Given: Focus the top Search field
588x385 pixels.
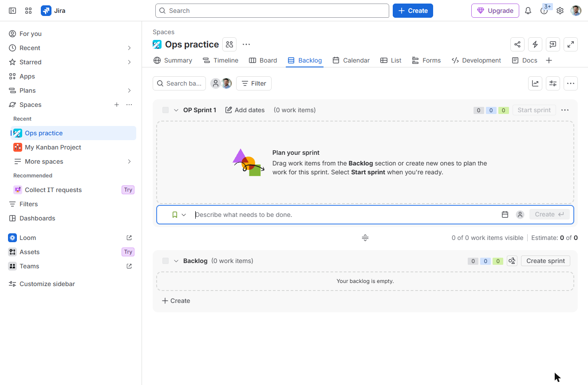Looking at the screenshot, I should (x=272, y=11).
